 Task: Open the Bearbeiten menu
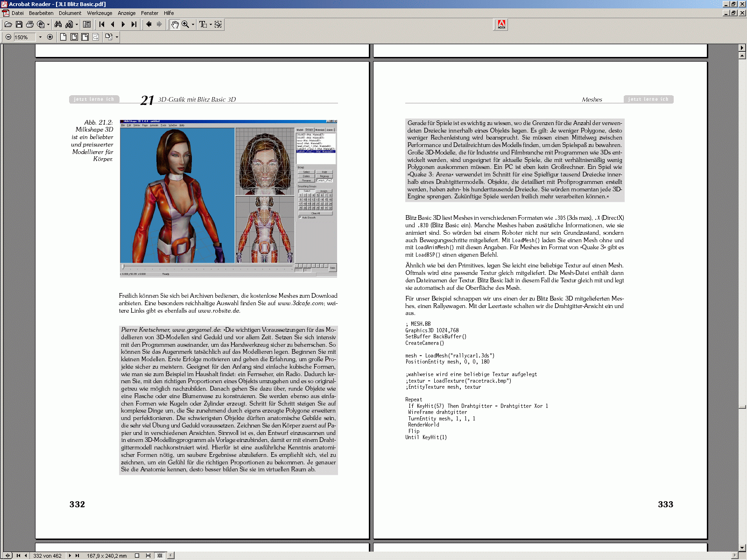[x=41, y=13]
